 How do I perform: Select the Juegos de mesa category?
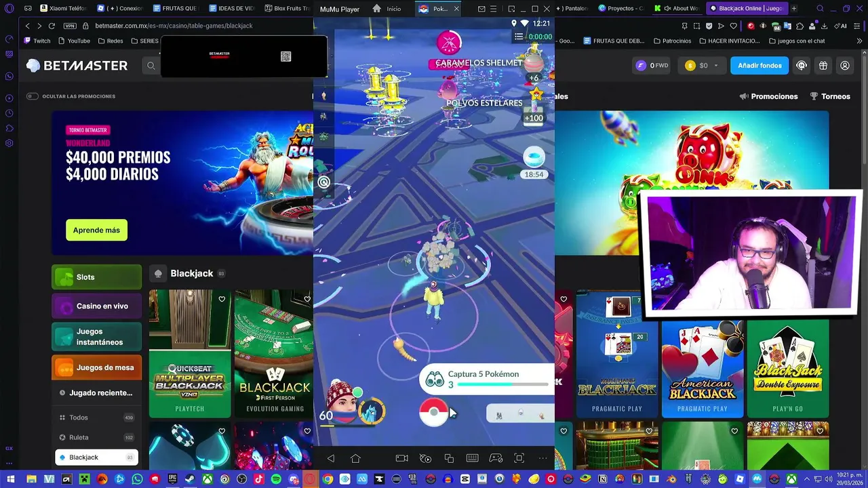coord(96,368)
